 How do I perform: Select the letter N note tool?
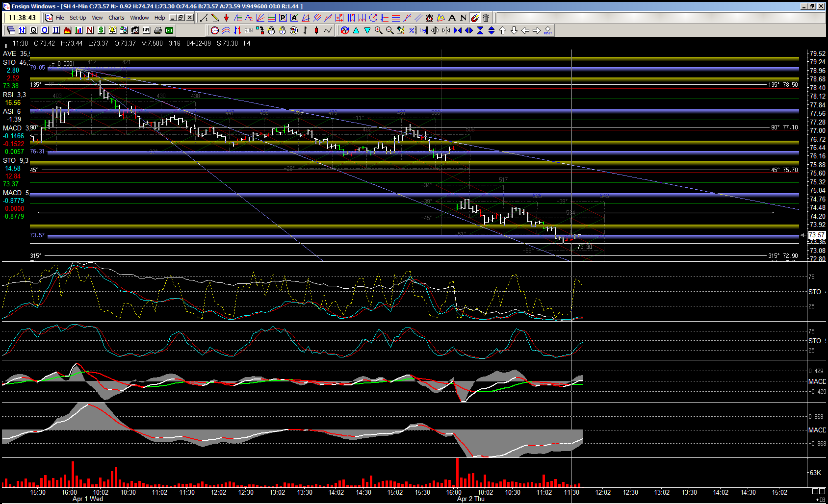[x=464, y=18]
